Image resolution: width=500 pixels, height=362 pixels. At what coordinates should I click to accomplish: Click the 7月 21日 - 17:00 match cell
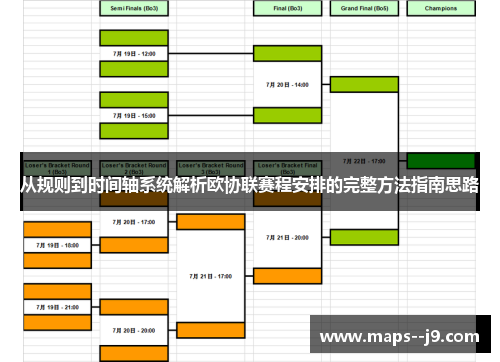tap(210, 276)
